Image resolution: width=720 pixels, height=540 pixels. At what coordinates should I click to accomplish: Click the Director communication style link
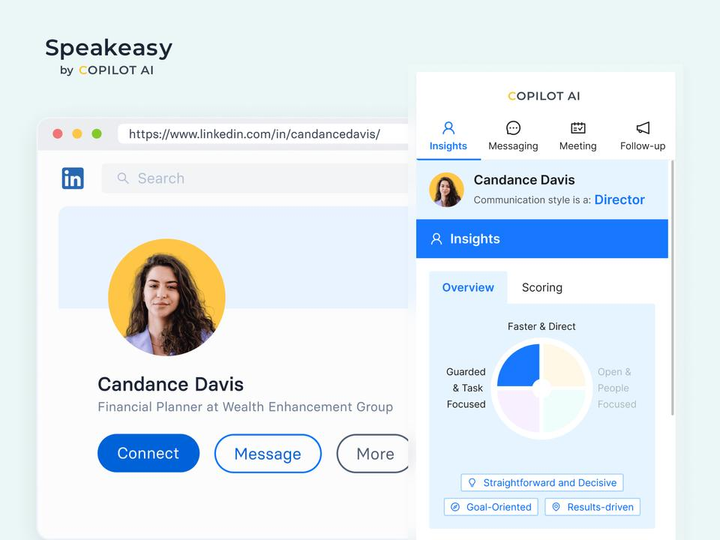619,200
